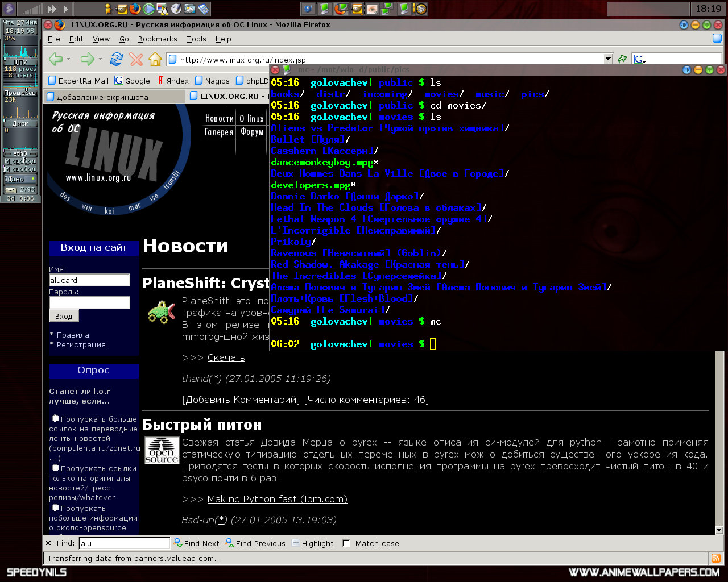728x582 pixels.
Task: Select poll option 'Пропускать ссылки только на оригиналы'
Action: coord(56,468)
